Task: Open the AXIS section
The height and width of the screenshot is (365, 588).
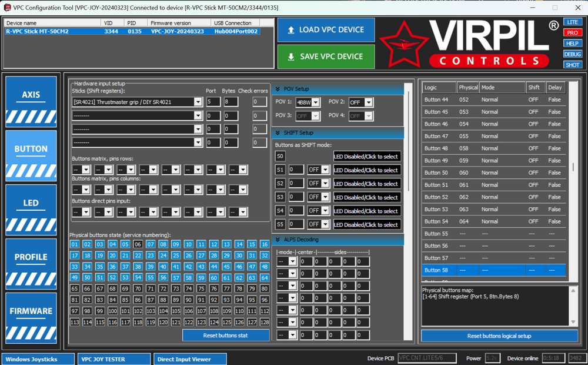Action: tap(31, 101)
